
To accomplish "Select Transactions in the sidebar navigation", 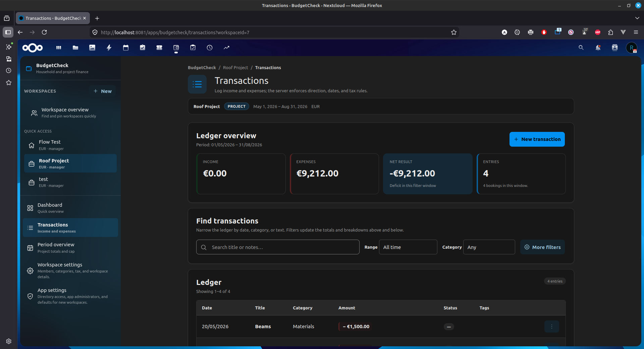I will coord(70,228).
